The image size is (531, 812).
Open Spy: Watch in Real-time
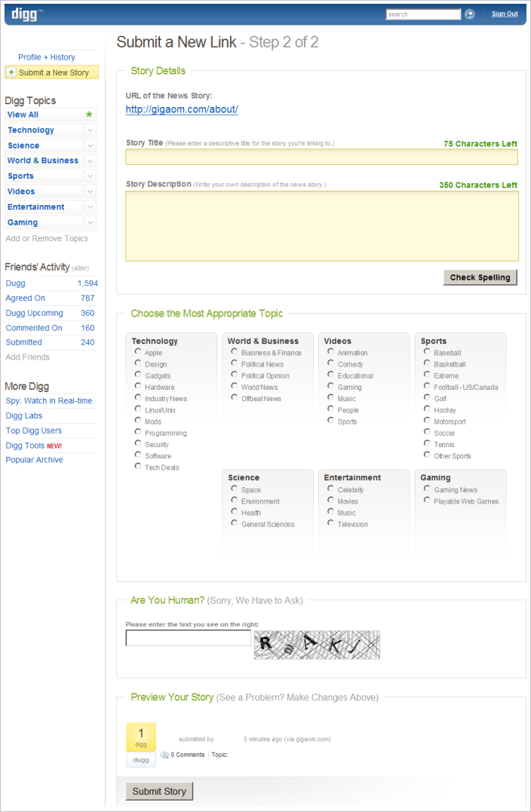[49, 401]
